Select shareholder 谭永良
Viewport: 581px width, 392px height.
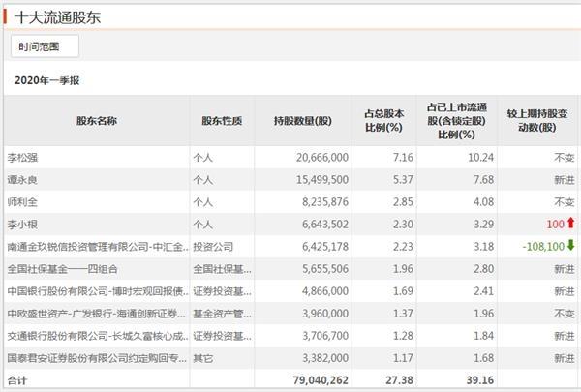coord(22,180)
